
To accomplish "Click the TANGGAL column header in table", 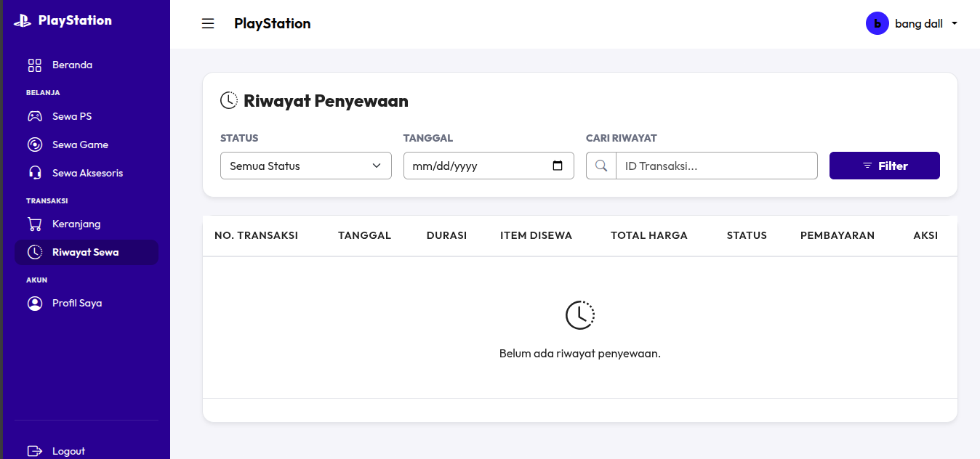I will [364, 235].
